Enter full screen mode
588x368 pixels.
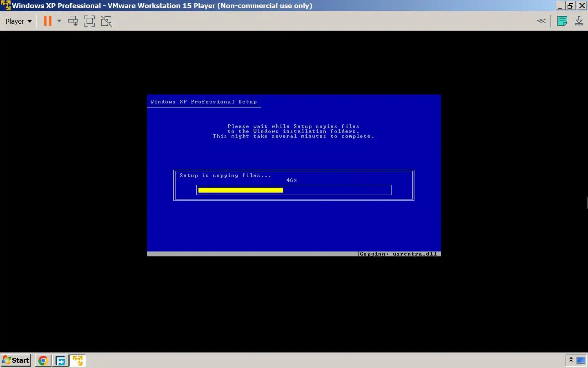(89, 21)
